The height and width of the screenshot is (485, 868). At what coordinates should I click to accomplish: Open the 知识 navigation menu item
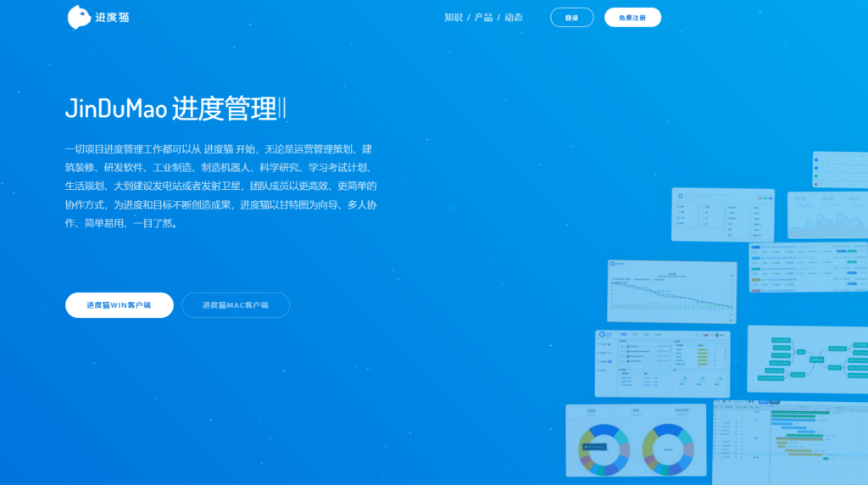[x=453, y=18]
